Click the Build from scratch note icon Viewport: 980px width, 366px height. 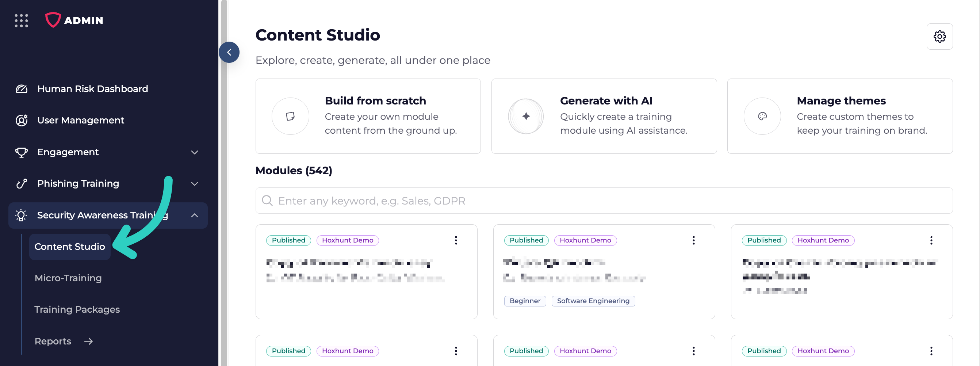point(290,116)
